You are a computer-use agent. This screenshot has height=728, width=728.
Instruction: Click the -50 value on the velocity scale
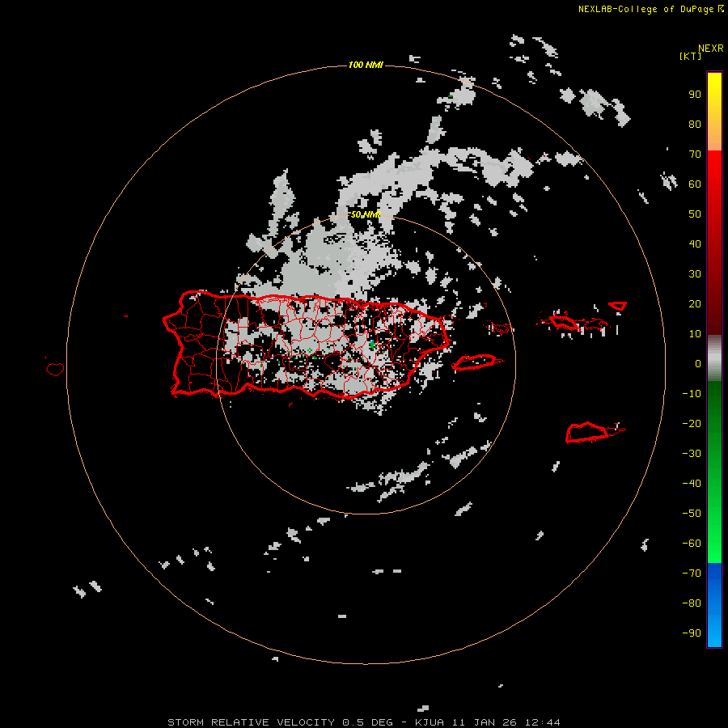tap(692, 514)
